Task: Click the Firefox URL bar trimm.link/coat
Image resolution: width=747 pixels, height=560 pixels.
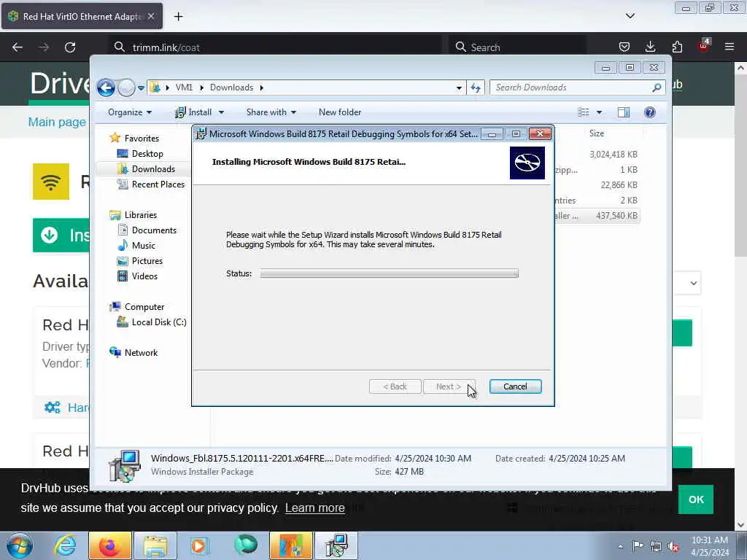Action: 275,47
